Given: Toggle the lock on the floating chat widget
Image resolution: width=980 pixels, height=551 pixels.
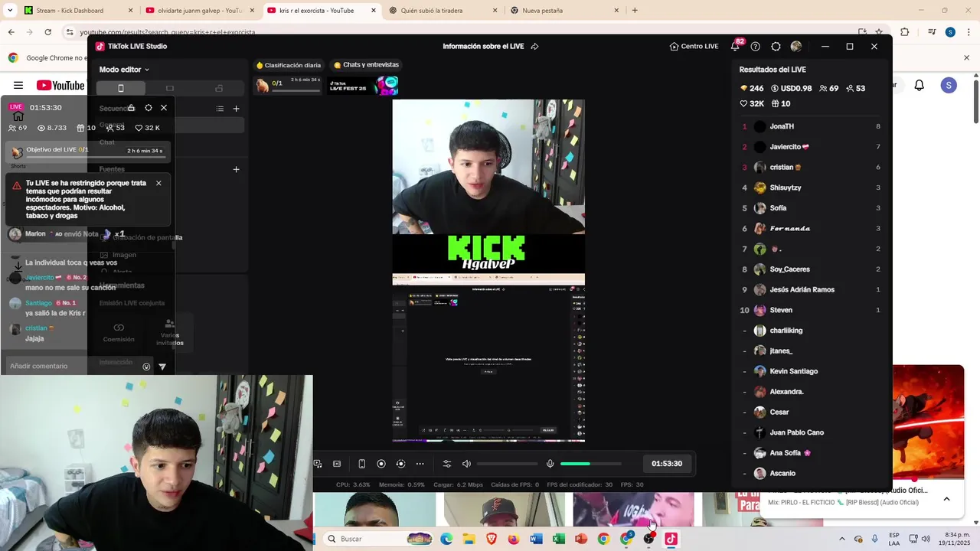Looking at the screenshot, I should 132,108.
